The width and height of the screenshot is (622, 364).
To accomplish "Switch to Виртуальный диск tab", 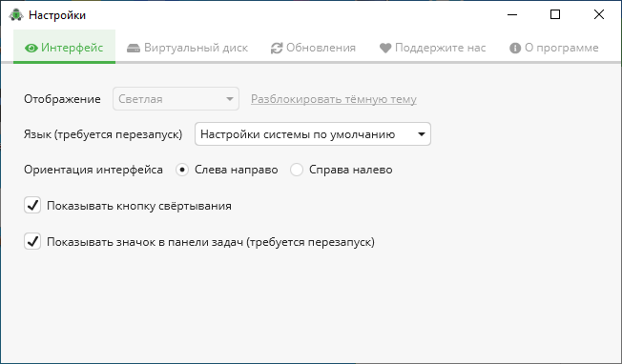I will 187,48.
